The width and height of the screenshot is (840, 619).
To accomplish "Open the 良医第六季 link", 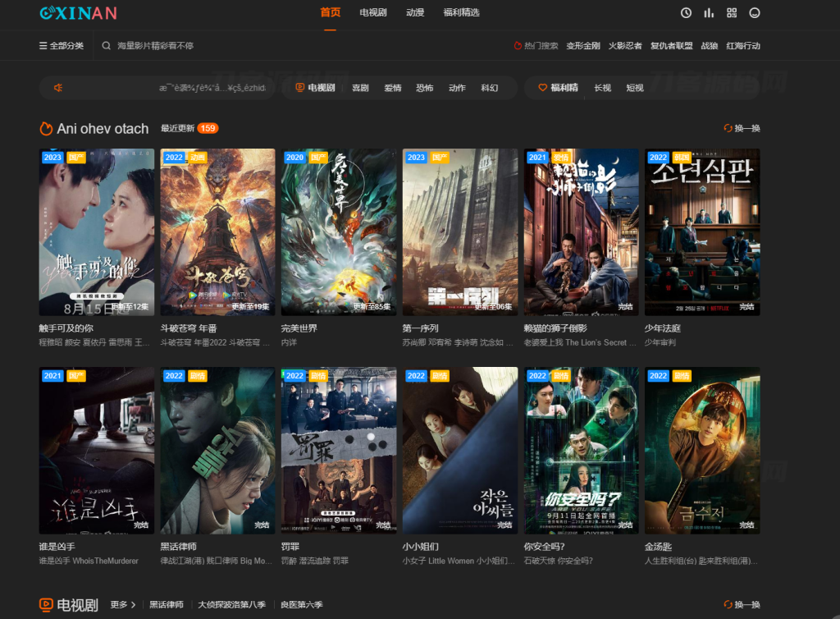I will pyautogui.click(x=302, y=604).
